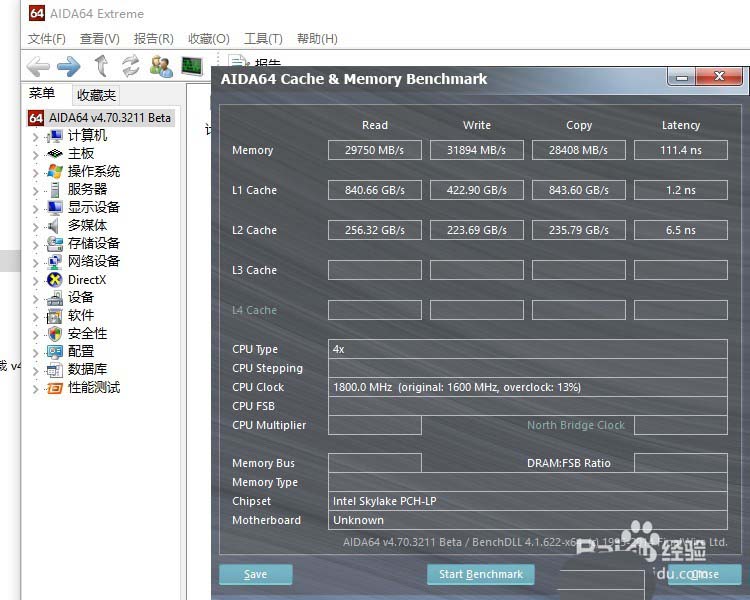This screenshot has height=600, width=750.
Task: Go up one level with Up arrow
Action: click(x=101, y=66)
